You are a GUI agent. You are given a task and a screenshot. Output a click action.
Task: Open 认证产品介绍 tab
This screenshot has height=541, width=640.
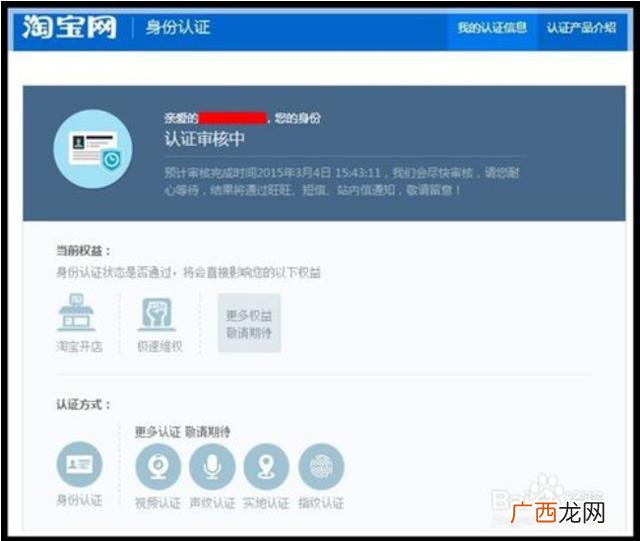coord(581,28)
